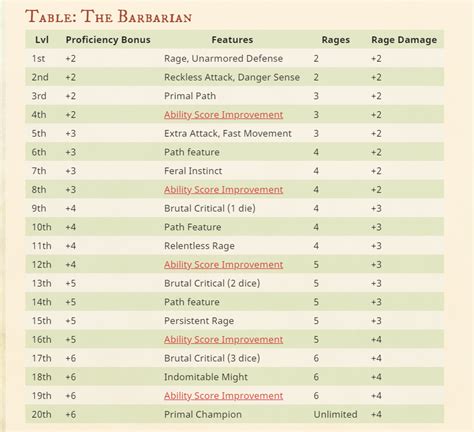This screenshot has width=474, height=432.
Task: Click the '10th' level cell
Action: click(x=42, y=227)
